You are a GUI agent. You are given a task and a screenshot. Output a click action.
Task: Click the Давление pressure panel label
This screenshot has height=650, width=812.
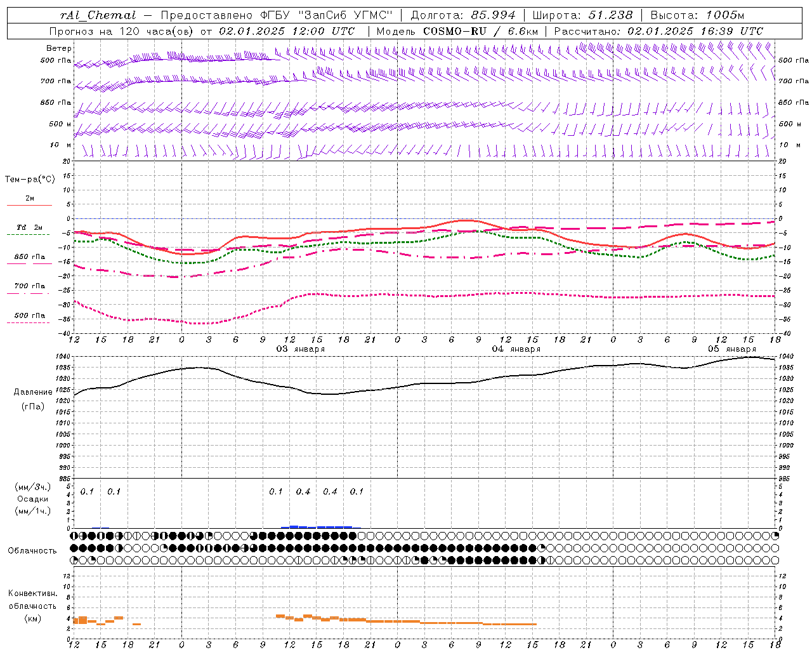tap(33, 392)
